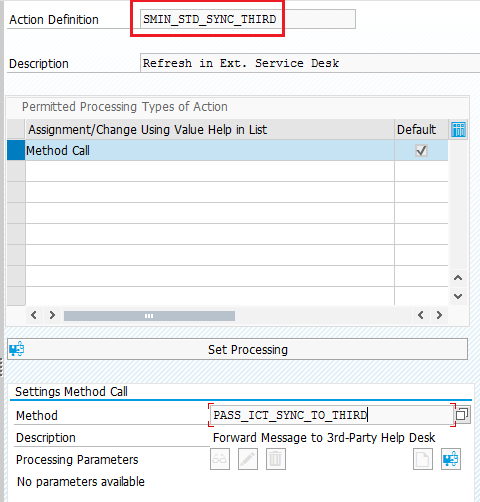Click the change parameters pencil icon
This screenshot has width=480, height=502.
pyautogui.click(x=248, y=459)
